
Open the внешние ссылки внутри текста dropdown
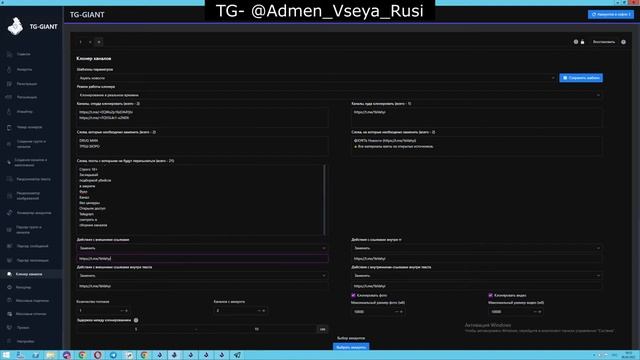(202, 276)
